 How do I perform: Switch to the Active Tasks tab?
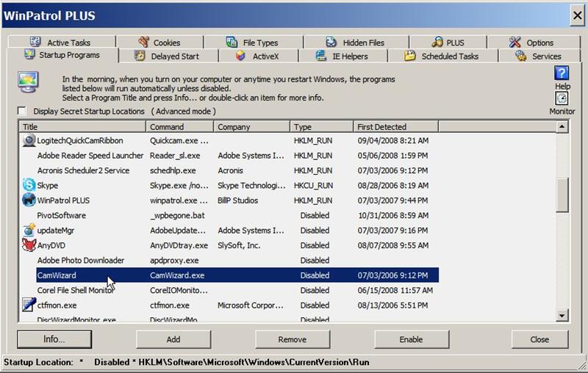[x=62, y=43]
